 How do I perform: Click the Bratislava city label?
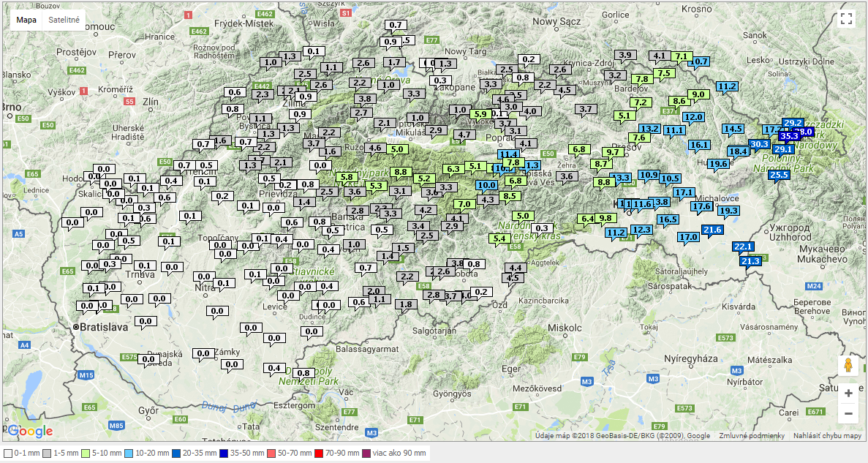coord(102,327)
